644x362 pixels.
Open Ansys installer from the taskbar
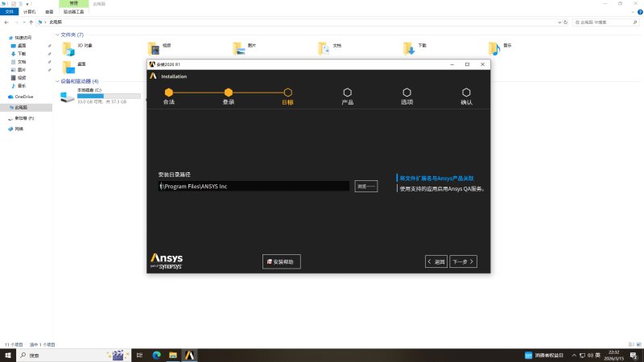[x=189, y=355]
